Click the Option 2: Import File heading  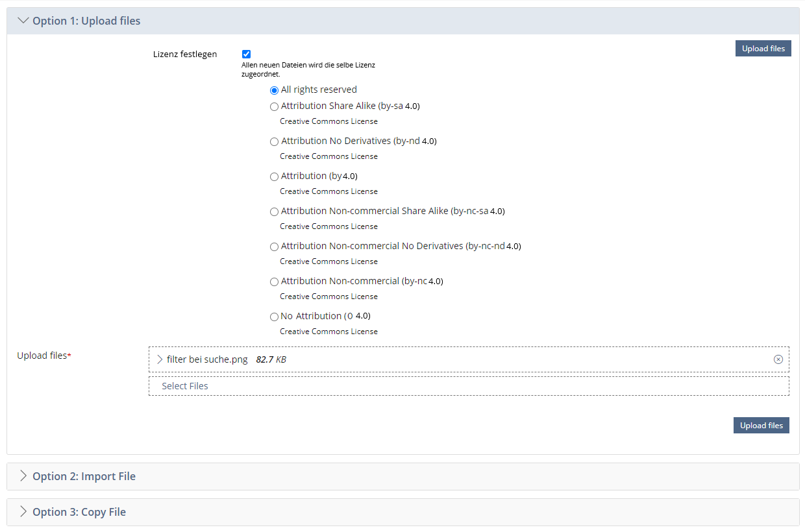tap(84, 476)
